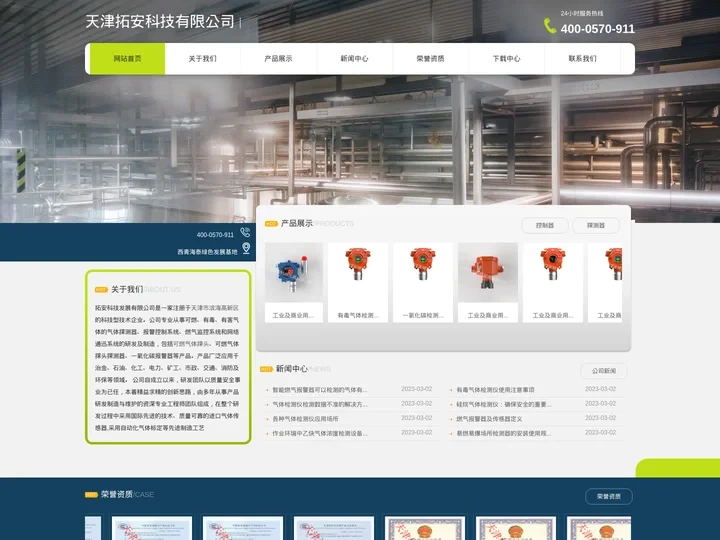Click the 探测器 category button
The width and height of the screenshot is (720, 540).
[596, 226]
